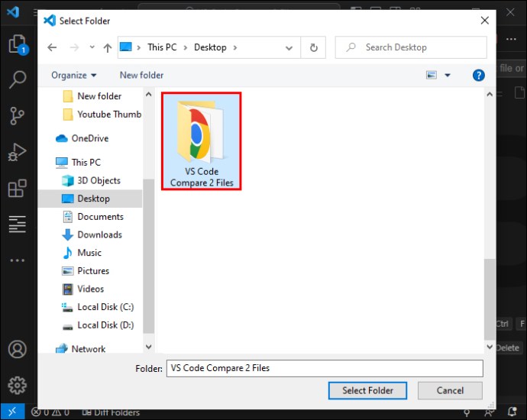
Task: Select Youtube Thumb folder in navigation pane
Action: pos(102,115)
